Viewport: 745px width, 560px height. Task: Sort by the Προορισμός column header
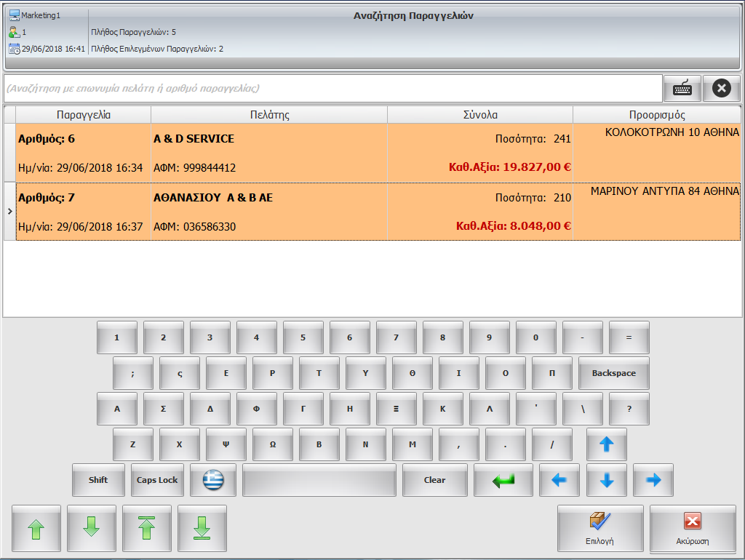tap(657, 115)
